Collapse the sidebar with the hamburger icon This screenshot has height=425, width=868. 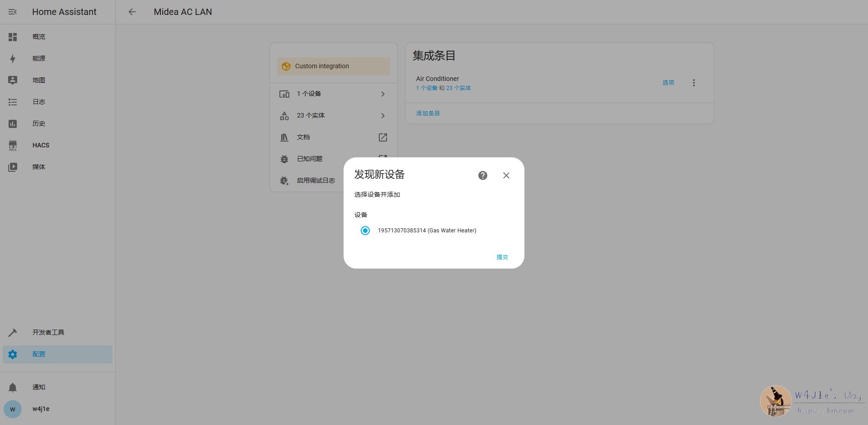(x=13, y=12)
